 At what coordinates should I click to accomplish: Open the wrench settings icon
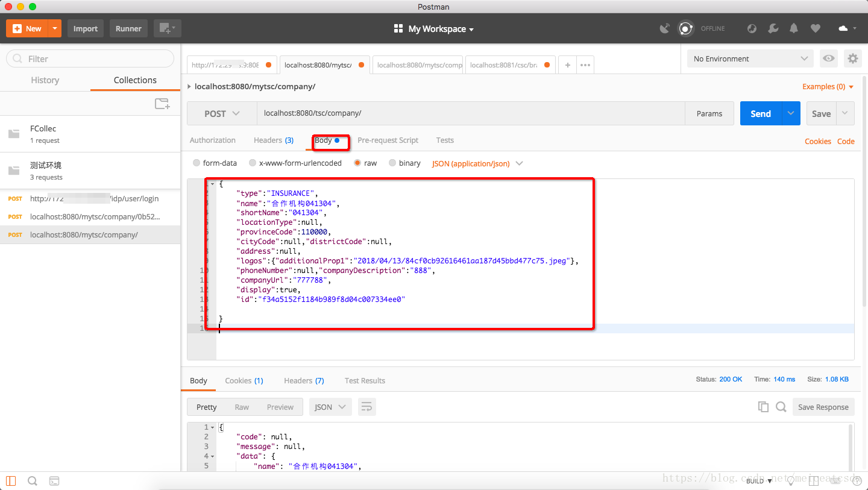pos(773,28)
